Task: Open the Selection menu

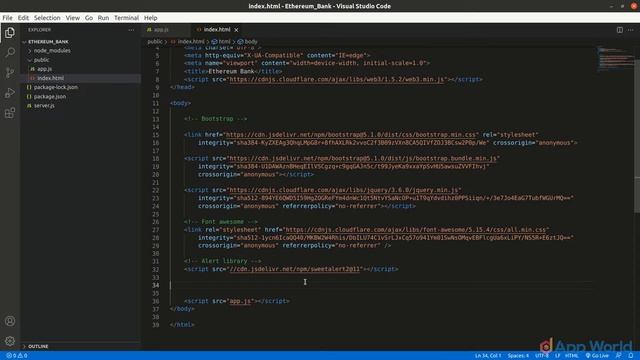Action: click(47, 18)
